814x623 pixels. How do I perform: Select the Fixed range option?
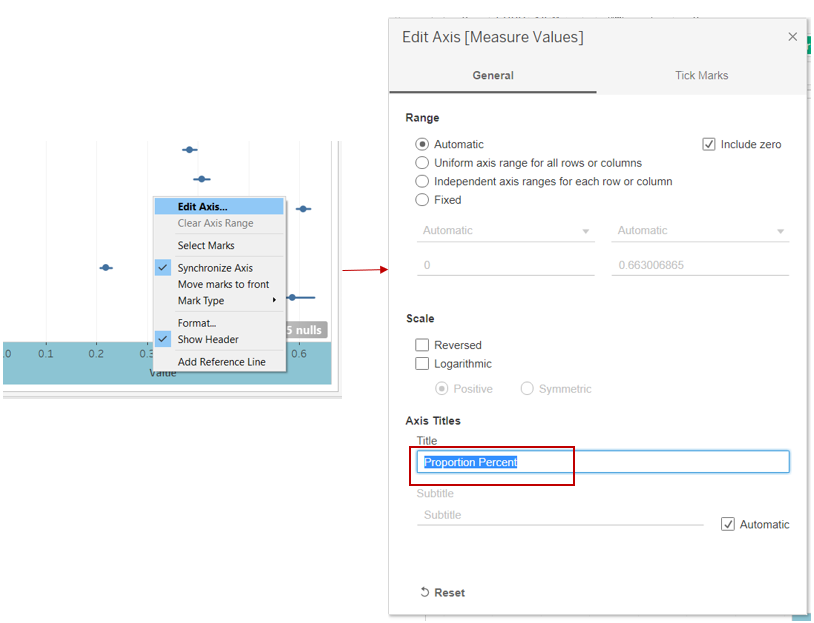[423, 200]
